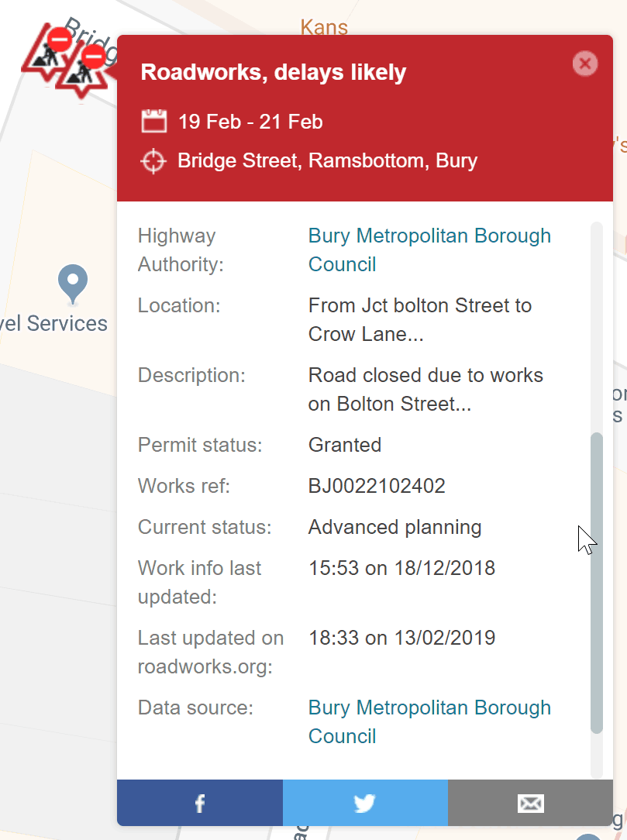Click the popup vertical scrollbar thumb
The width and height of the screenshot is (627, 840).
click(x=596, y=581)
